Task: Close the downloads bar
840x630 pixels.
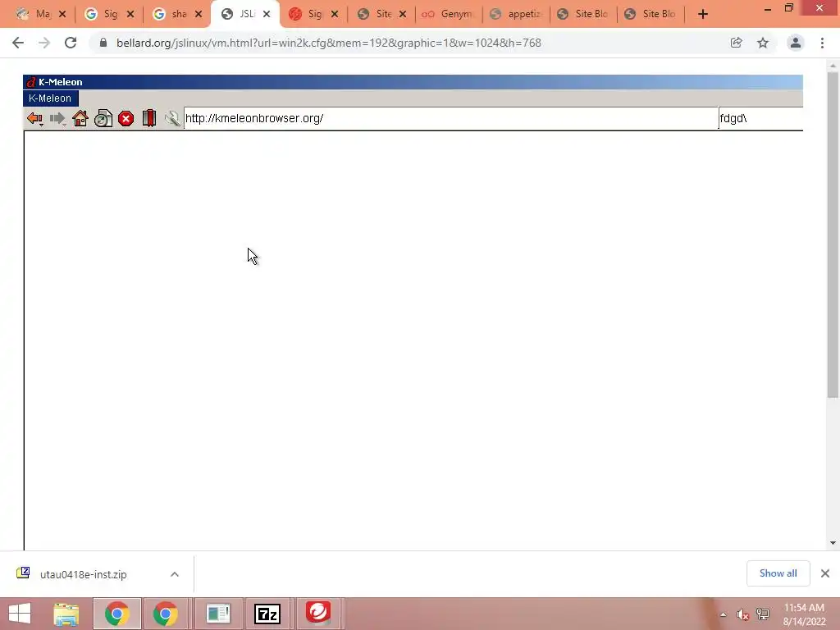Action: coord(825,573)
